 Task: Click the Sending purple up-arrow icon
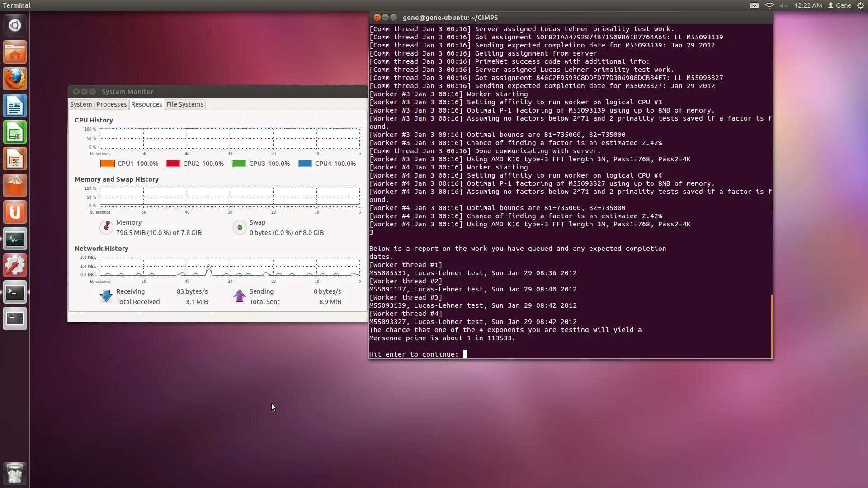[240, 296]
